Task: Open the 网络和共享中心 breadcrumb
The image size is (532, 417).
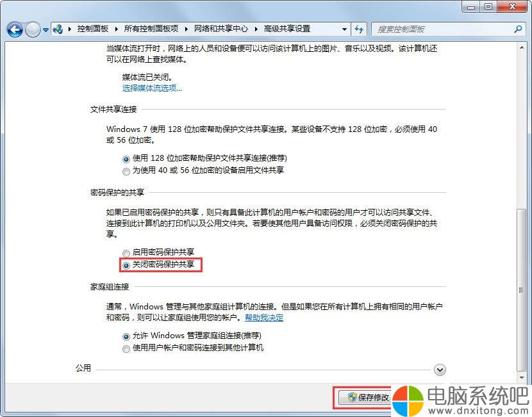Action: [221, 29]
